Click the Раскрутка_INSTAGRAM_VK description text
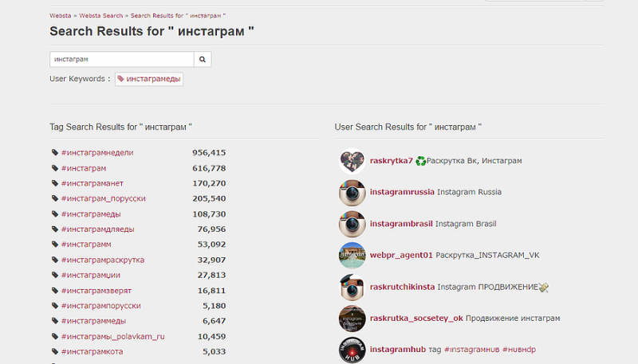Viewport: 638px width, 364px height. [487, 255]
